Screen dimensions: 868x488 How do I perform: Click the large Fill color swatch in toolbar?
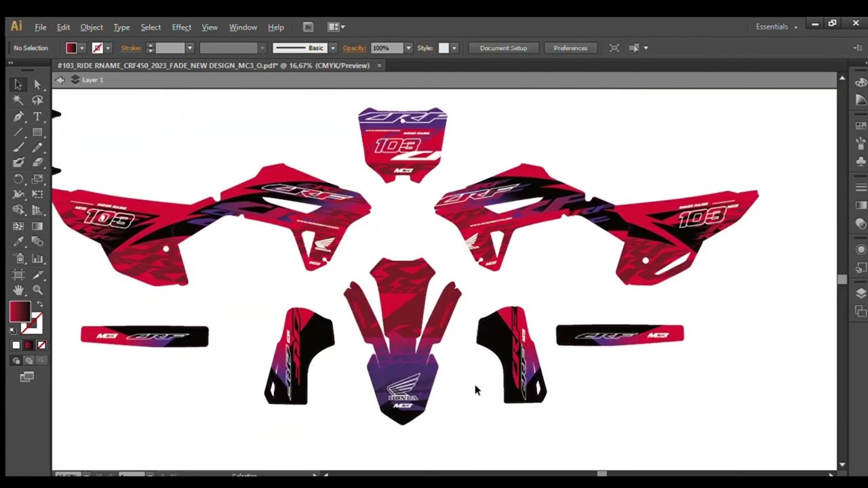pos(19,312)
